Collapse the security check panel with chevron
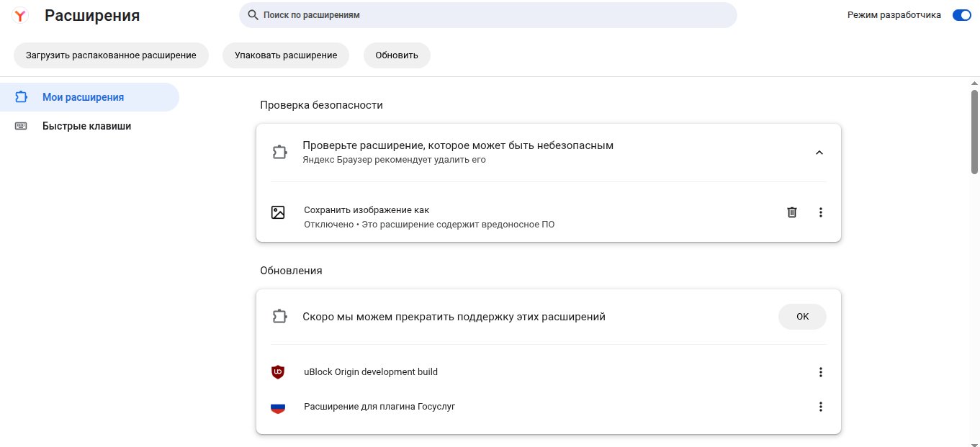980x447 pixels. [x=819, y=153]
